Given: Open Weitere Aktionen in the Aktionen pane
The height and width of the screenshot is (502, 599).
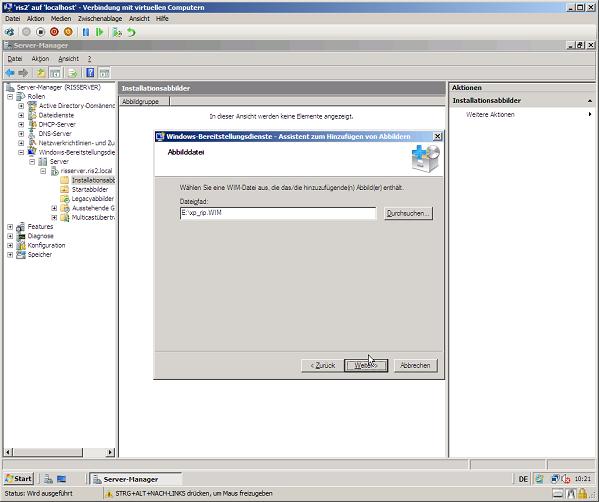Looking at the screenshot, I should (x=490, y=115).
